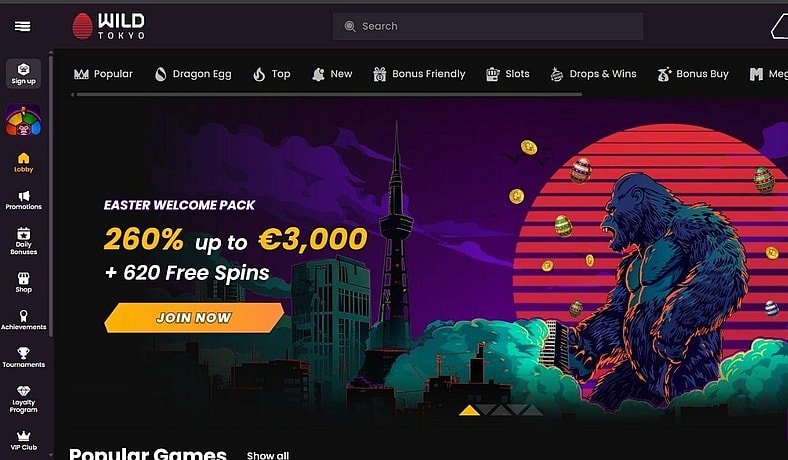Open Tournaments trophy icon
This screenshot has width=788, height=460.
(24, 357)
